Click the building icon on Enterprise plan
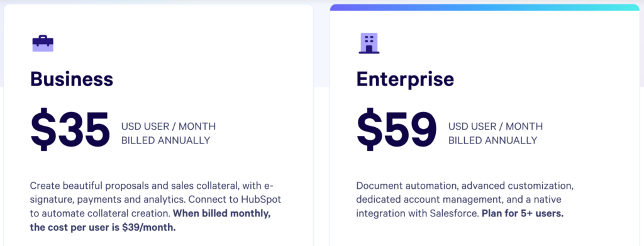The image size is (644, 246). 369,43
